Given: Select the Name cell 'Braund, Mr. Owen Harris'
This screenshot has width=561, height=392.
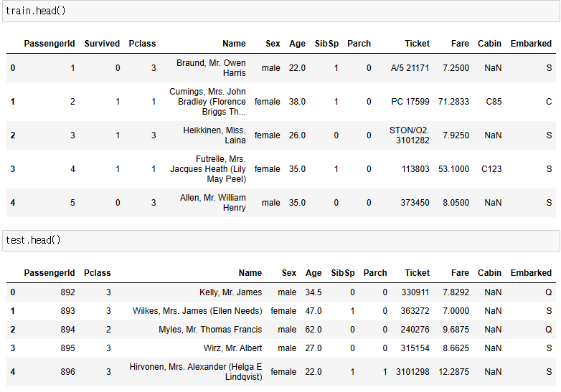Looking at the screenshot, I should (x=211, y=68).
